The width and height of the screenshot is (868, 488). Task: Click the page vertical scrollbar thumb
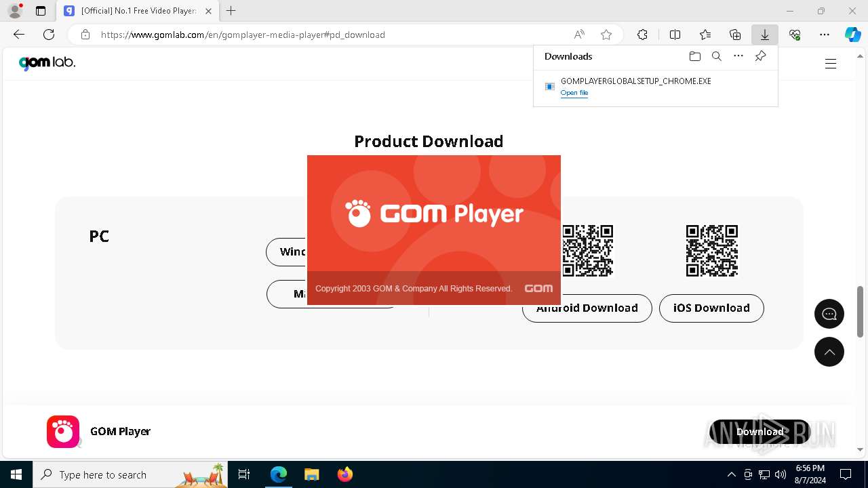pos(861,311)
